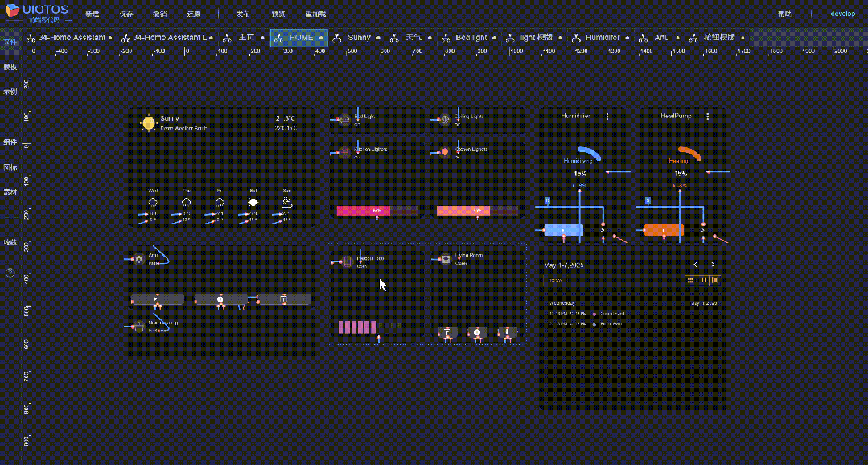Open the light 模板 tab

point(535,38)
